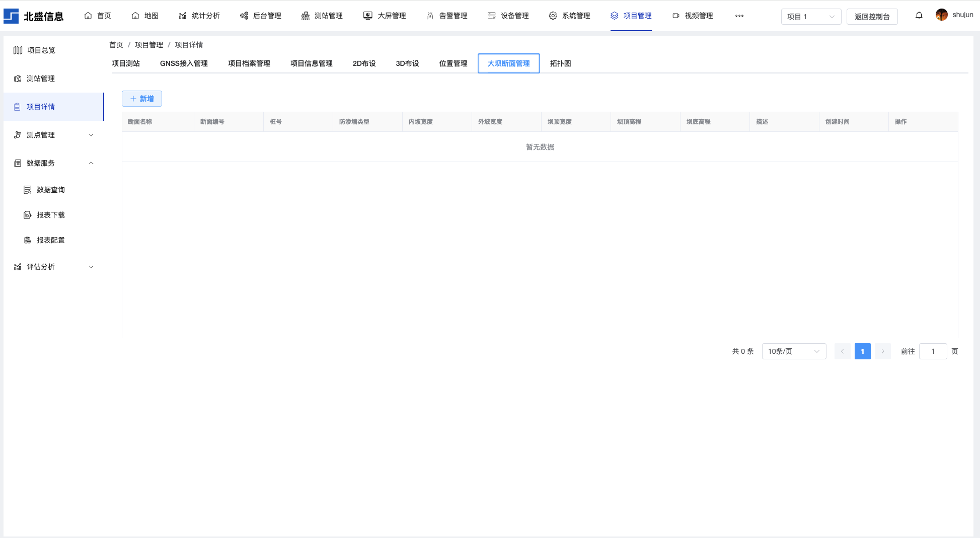The image size is (980, 538).
Task: Open 告警管理 in the top menu
Action: coord(447,16)
